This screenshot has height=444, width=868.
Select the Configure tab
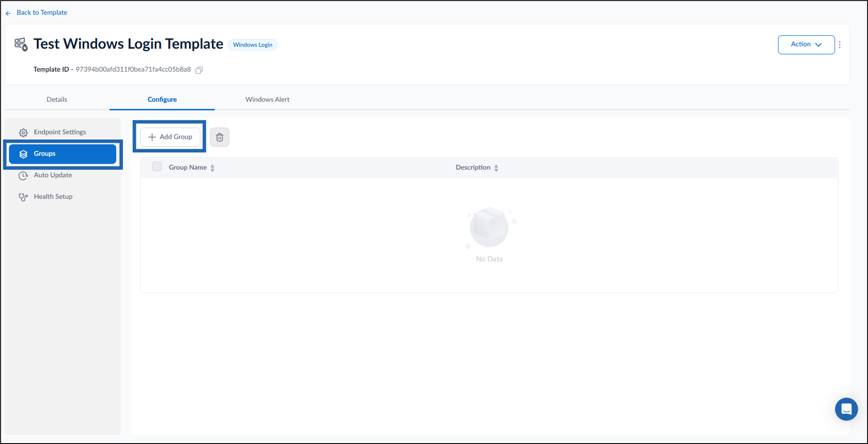pos(162,100)
